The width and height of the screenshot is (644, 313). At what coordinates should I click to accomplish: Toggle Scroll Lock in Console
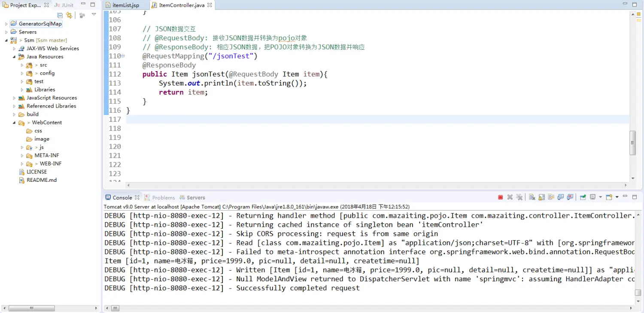point(541,197)
